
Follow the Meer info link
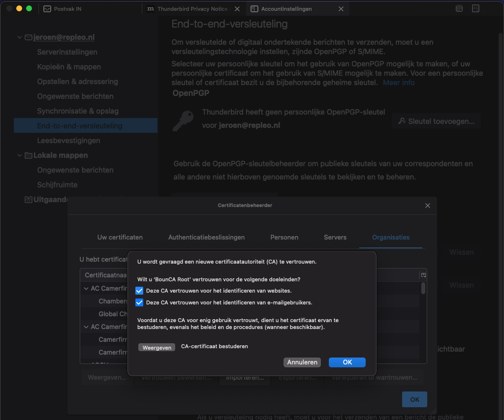(399, 83)
